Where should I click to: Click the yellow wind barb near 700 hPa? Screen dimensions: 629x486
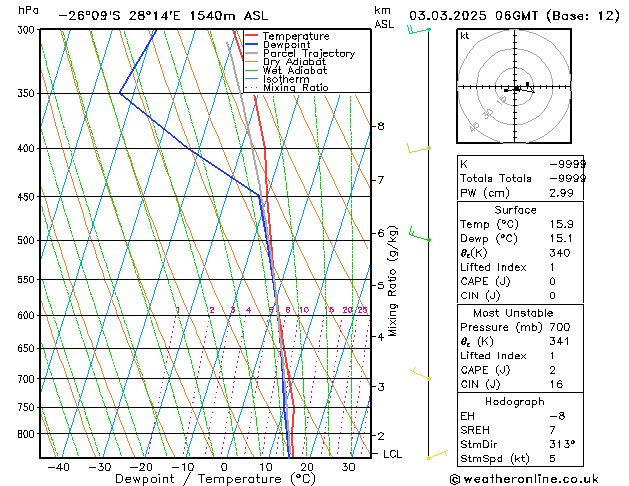pyautogui.click(x=420, y=374)
